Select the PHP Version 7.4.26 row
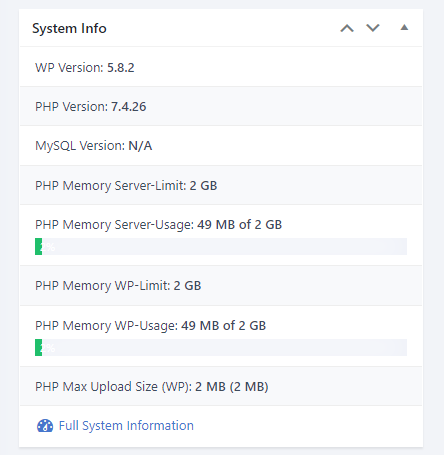 221,106
